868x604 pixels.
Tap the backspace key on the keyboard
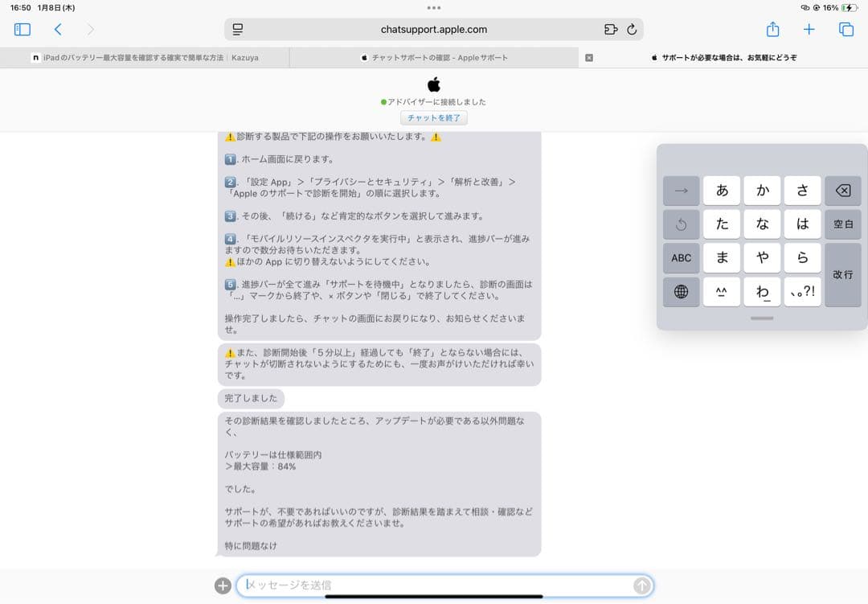[x=843, y=191]
